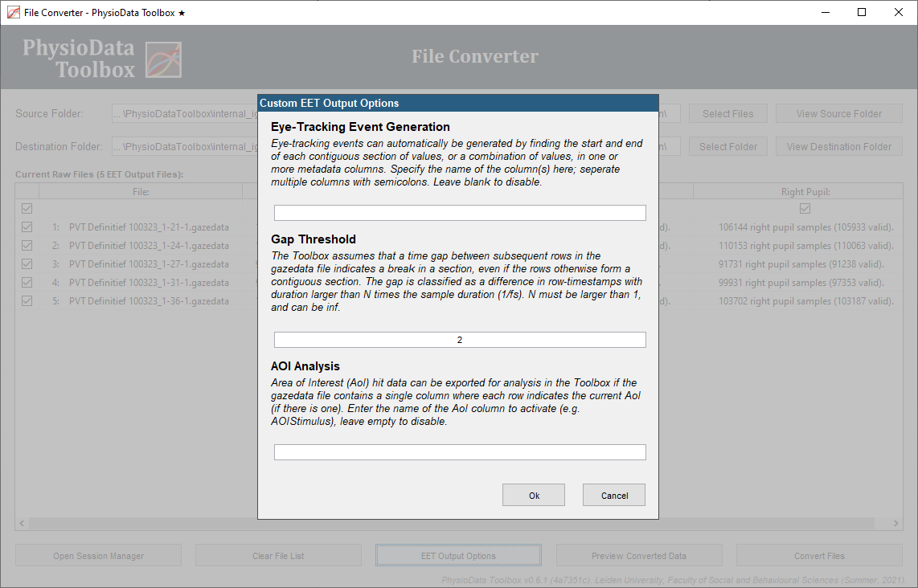Confirm the dialog with the Ok button
Image resolution: width=918 pixels, height=588 pixels.
coord(533,495)
